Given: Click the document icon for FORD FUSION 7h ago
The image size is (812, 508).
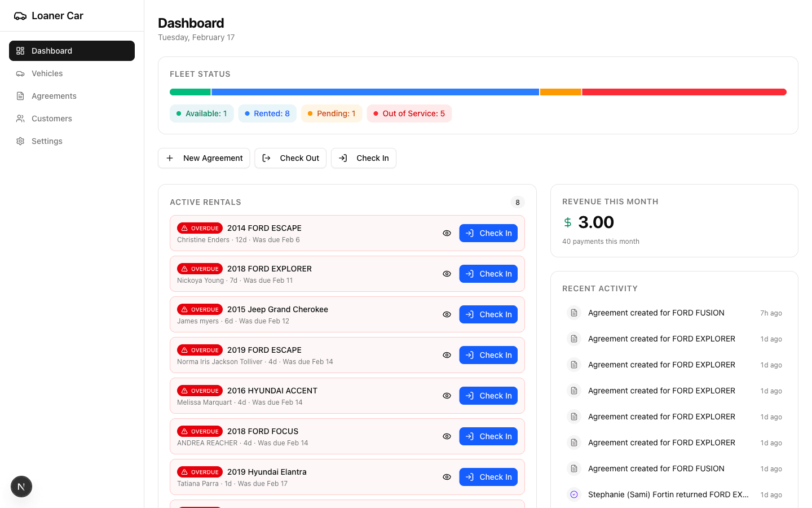Looking at the screenshot, I should (x=574, y=313).
